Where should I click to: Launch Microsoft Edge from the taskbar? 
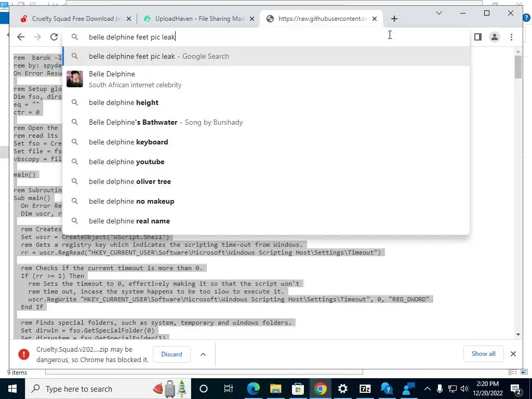(x=253, y=389)
